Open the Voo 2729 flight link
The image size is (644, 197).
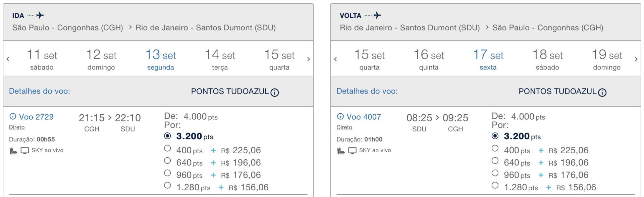click(x=36, y=117)
